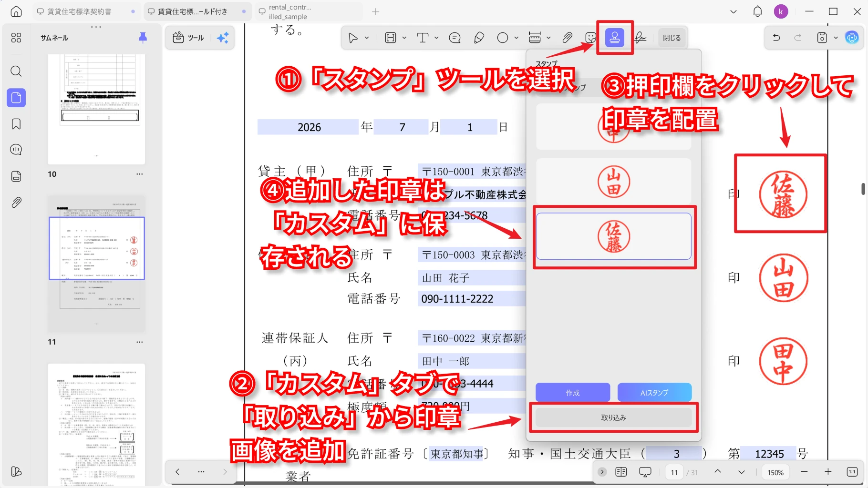Select the circle shape tool
The height and width of the screenshot is (488, 868).
[x=503, y=38]
